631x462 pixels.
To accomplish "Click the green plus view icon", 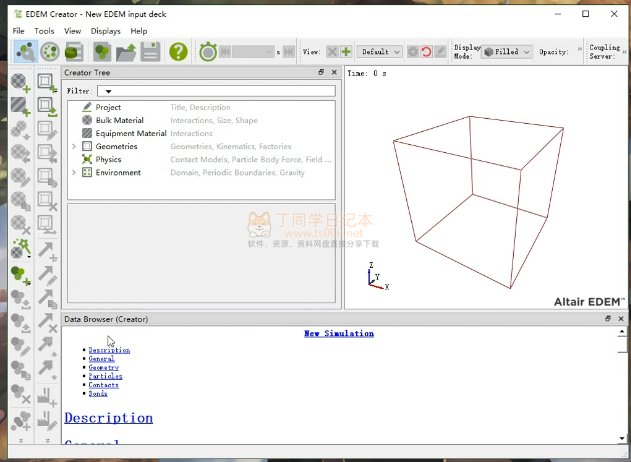I will click(346, 51).
